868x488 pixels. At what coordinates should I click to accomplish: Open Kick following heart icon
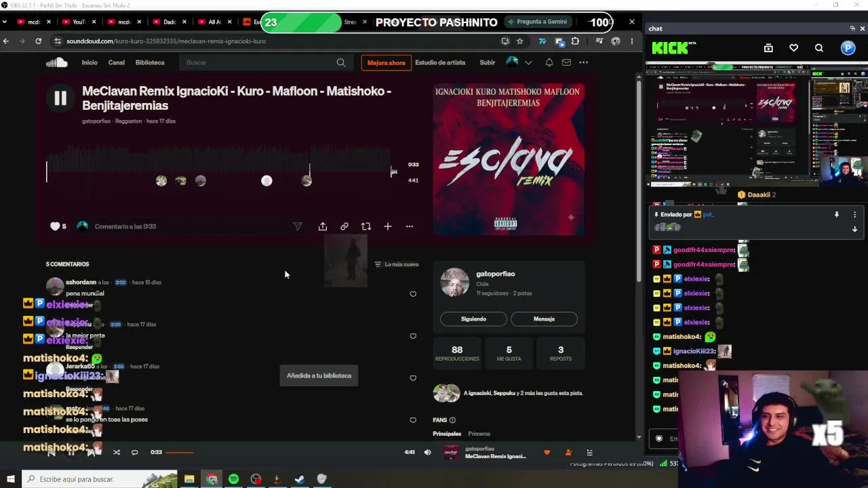tap(793, 48)
